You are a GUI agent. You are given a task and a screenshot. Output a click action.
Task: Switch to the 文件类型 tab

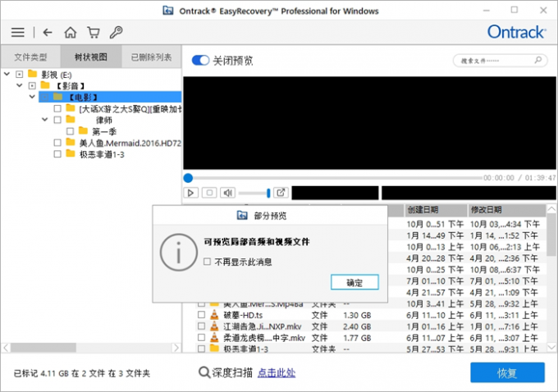(x=30, y=57)
